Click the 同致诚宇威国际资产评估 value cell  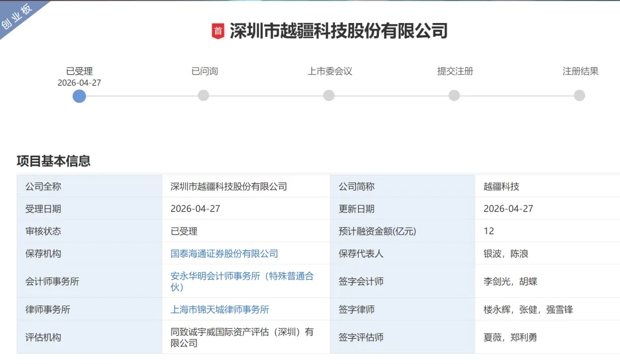(x=246, y=337)
